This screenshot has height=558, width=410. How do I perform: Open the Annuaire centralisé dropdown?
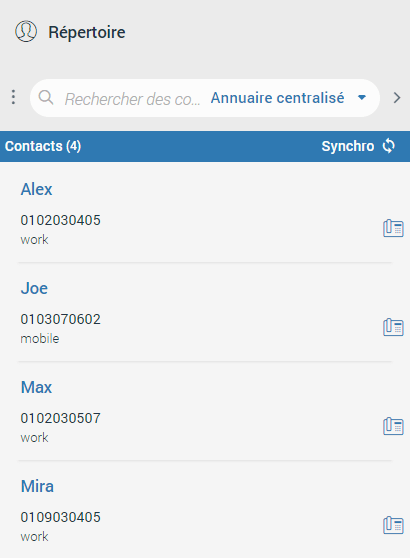pos(288,98)
